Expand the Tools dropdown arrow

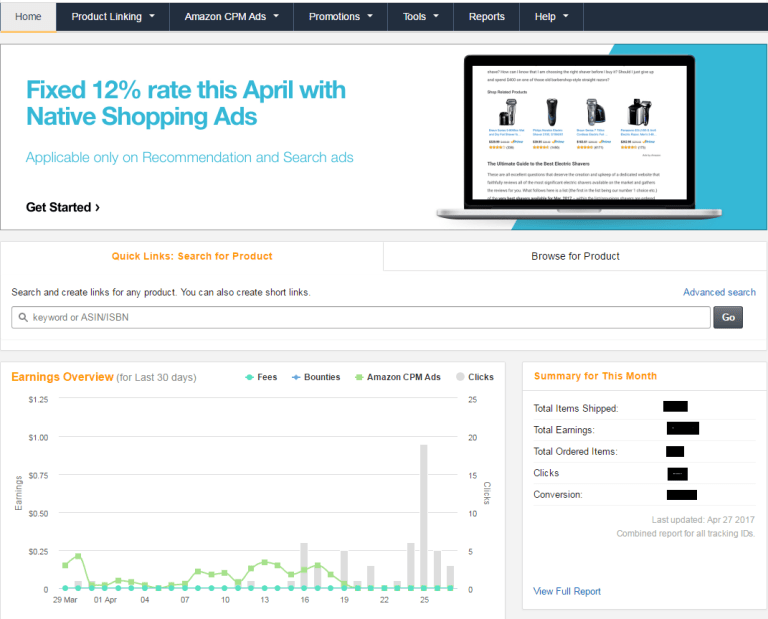click(x=436, y=16)
